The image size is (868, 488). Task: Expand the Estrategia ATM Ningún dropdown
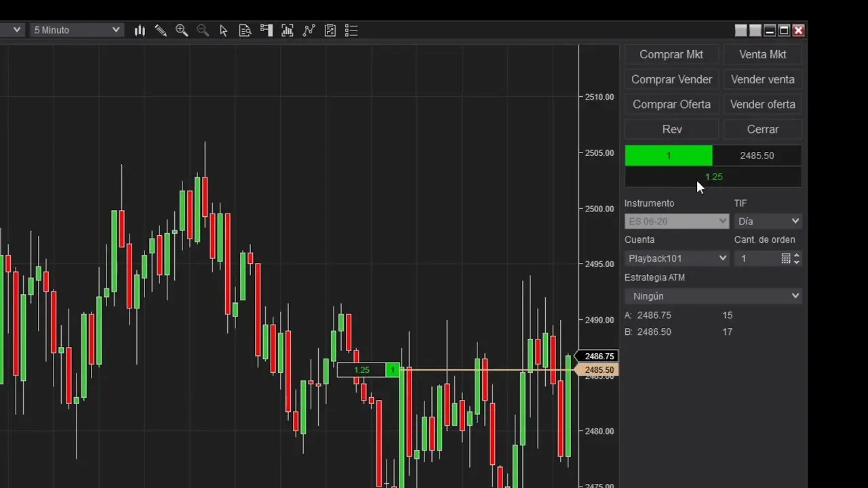coord(713,296)
